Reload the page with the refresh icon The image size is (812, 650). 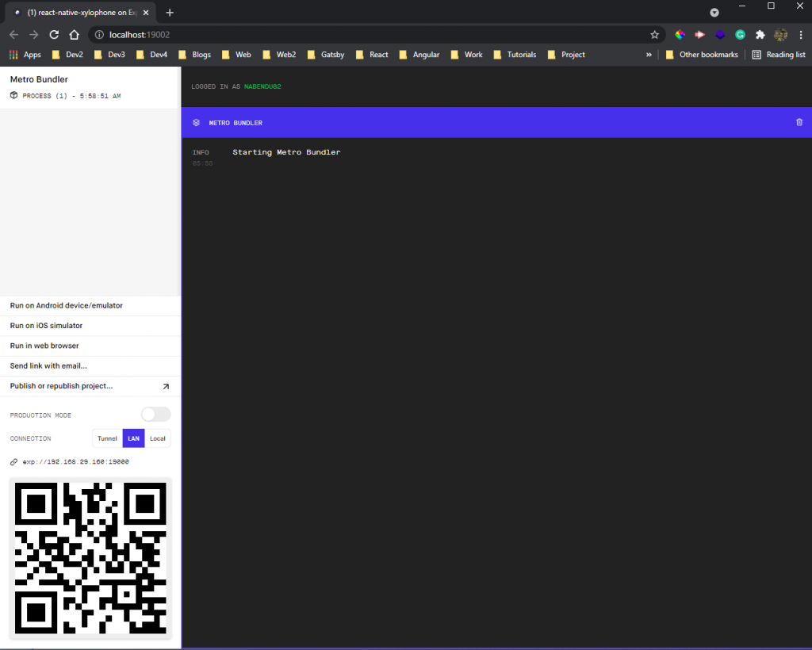point(54,35)
